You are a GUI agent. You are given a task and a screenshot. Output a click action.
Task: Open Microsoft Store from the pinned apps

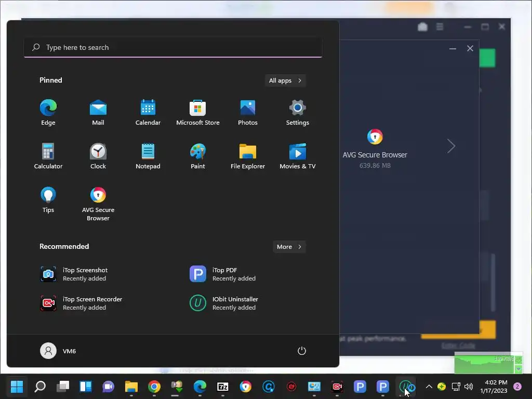198,113
